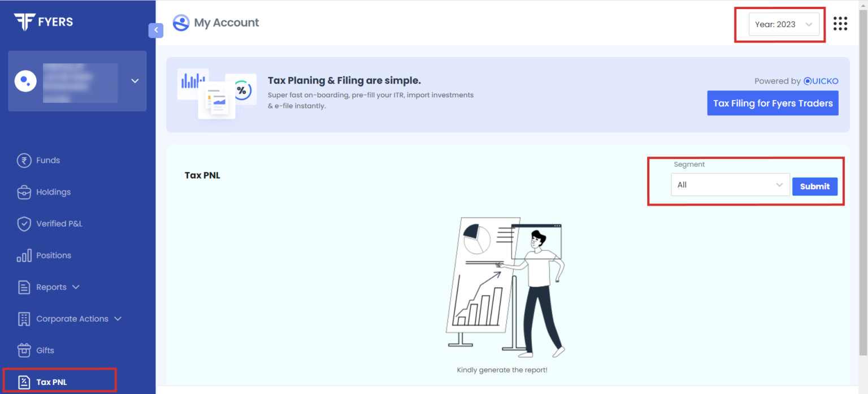Image resolution: width=868 pixels, height=394 pixels.
Task: Click the Submit button
Action: tap(815, 186)
